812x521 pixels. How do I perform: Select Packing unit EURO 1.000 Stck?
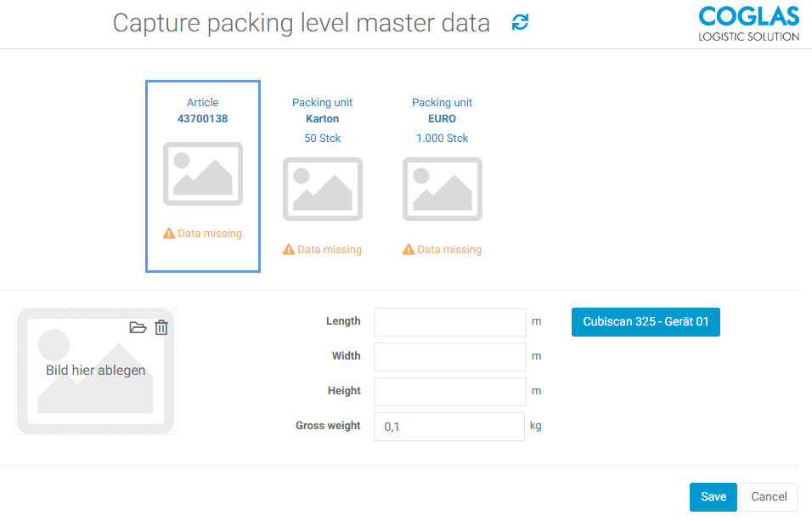[442, 119]
